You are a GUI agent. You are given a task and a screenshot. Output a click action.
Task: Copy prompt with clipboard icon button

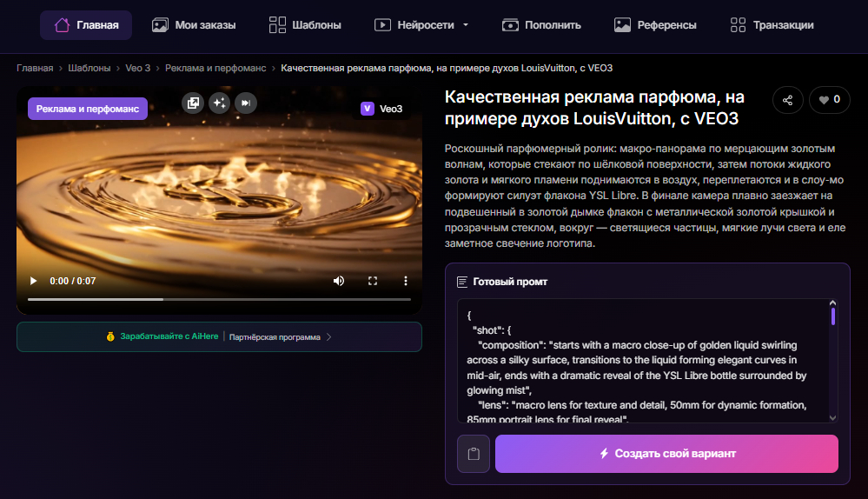point(474,454)
